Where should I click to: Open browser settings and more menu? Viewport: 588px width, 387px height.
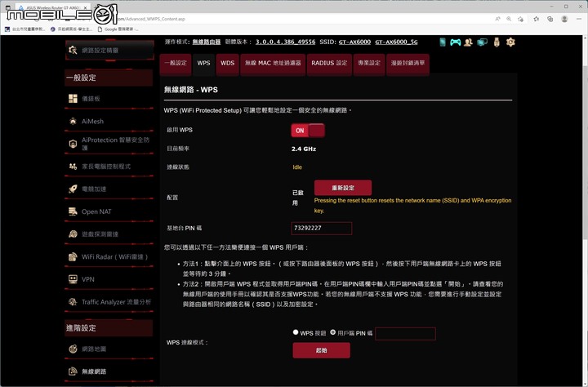[579, 19]
